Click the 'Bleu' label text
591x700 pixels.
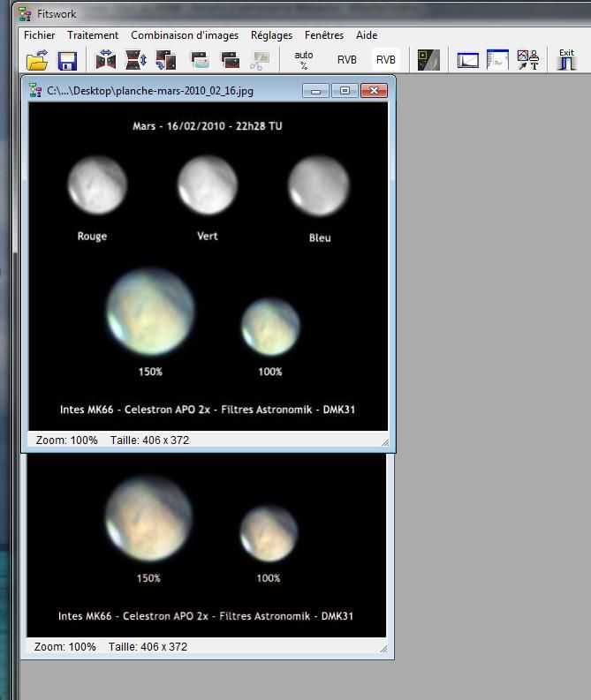point(320,238)
